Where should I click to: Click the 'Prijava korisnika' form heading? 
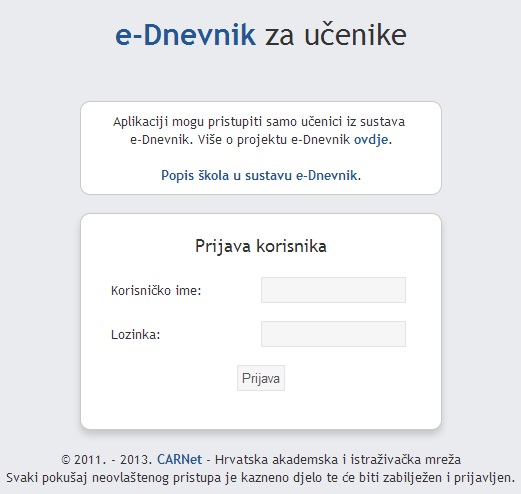click(261, 246)
